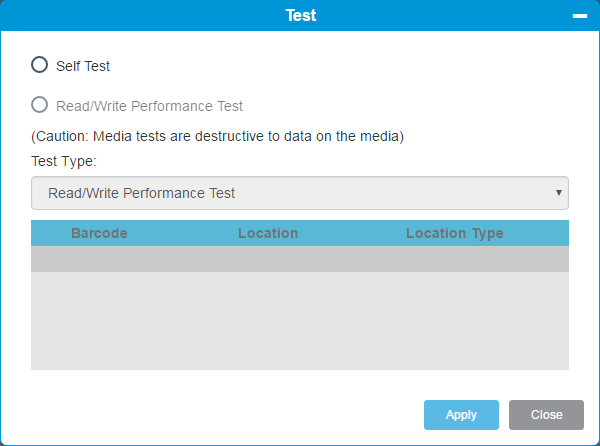600x446 pixels.
Task: Close the Test dialog via Close button
Action: coord(546,415)
